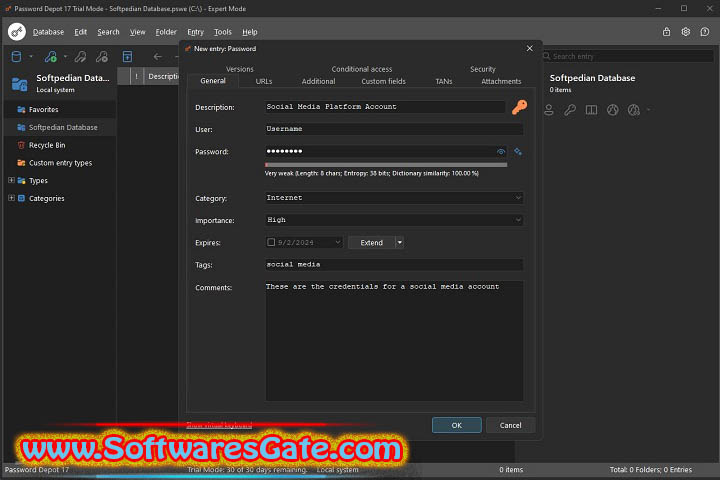The height and width of the screenshot is (480, 720).
Task: Expand the Categories tree node
Action: [x=11, y=198]
